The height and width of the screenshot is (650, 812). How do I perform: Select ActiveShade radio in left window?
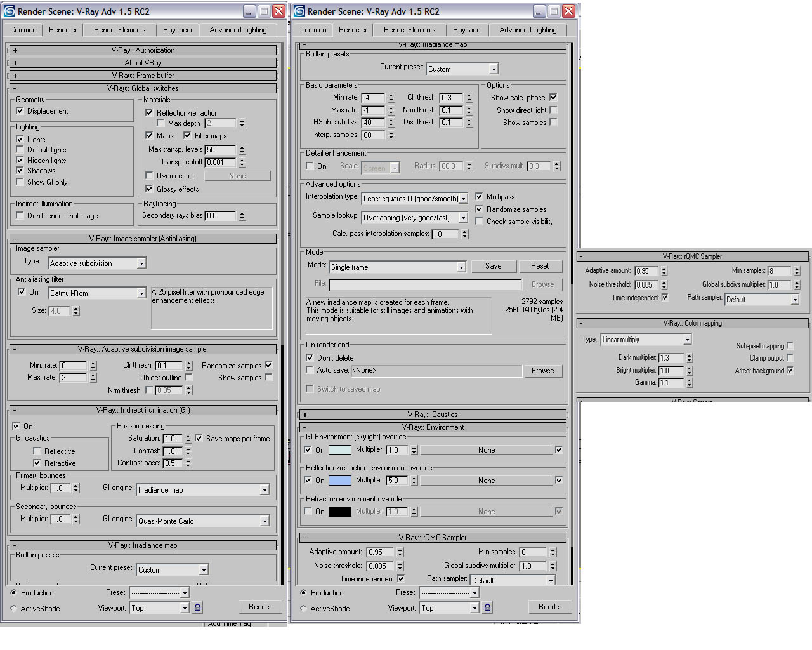[x=13, y=609]
